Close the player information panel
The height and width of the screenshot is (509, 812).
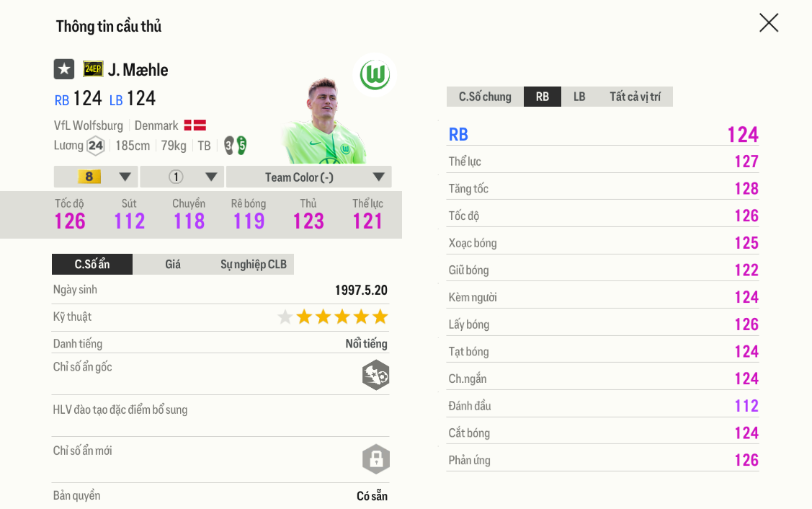[769, 23]
